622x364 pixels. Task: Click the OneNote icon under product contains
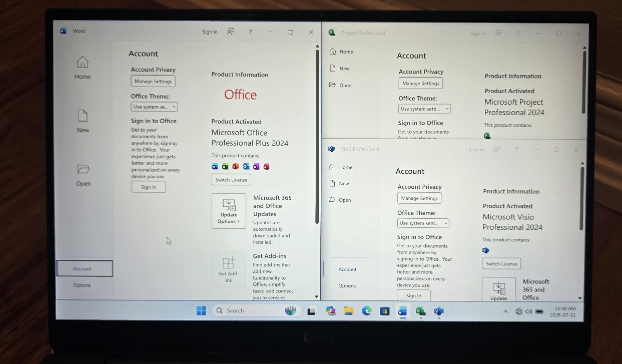[256, 167]
